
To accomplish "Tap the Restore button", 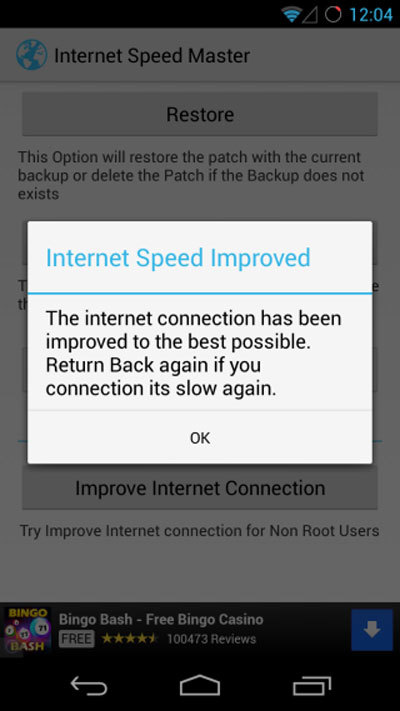I will tap(200, 114).
